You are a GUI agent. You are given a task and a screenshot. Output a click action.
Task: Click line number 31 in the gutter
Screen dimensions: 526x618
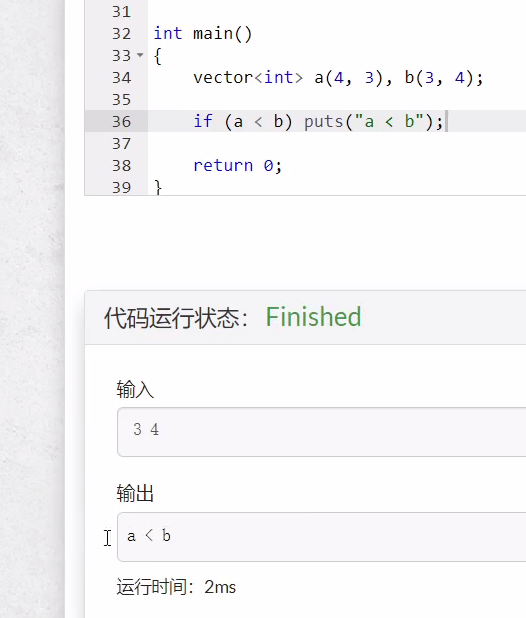coord(121,12)
